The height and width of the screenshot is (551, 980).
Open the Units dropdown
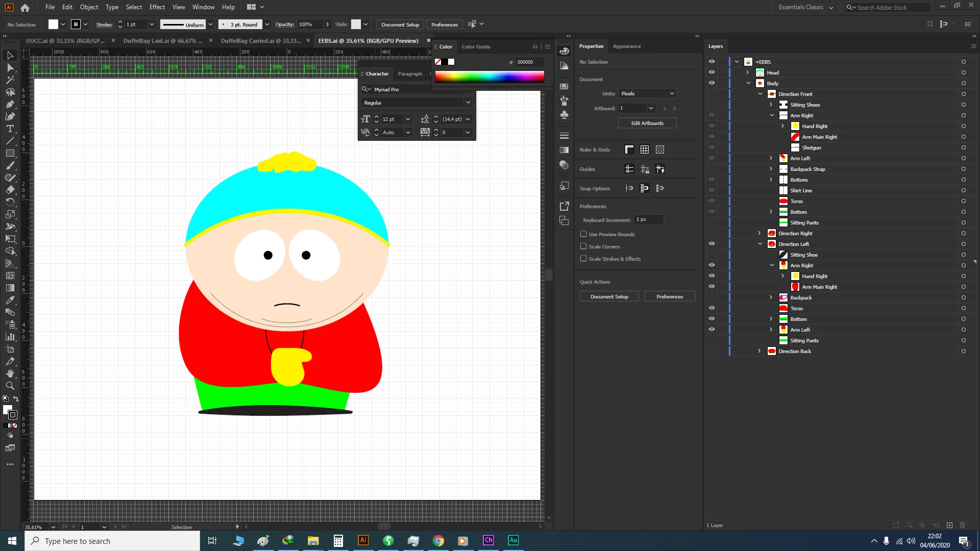(647, 93)
